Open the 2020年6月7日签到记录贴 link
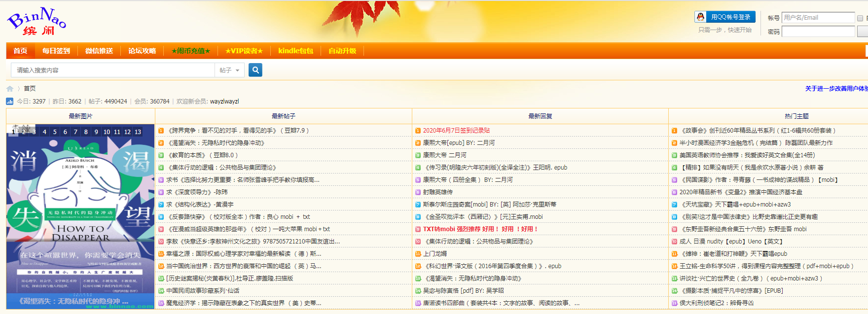The image size is (868, 314). 456,131
